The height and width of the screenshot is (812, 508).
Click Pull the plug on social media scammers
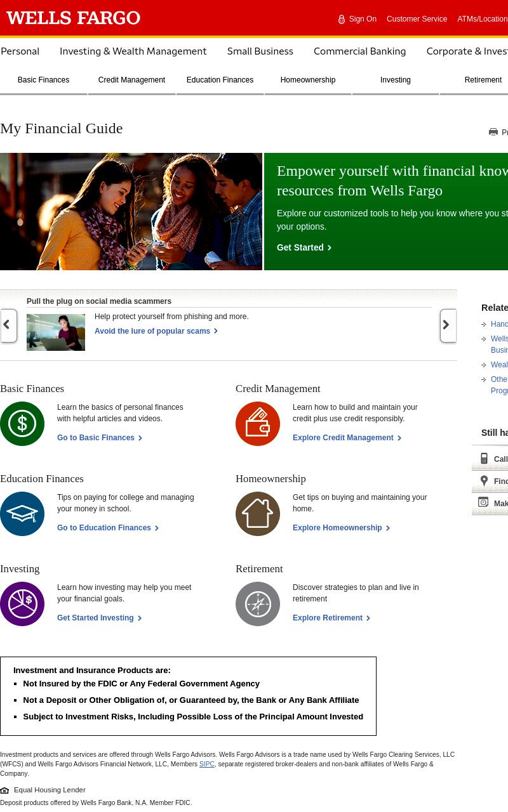click(99, 301)
